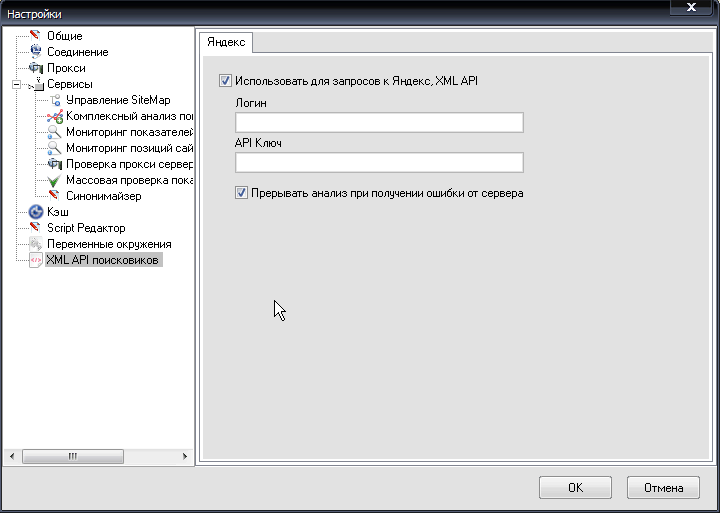Click the Кэш circular icon

tap(36, 212)
